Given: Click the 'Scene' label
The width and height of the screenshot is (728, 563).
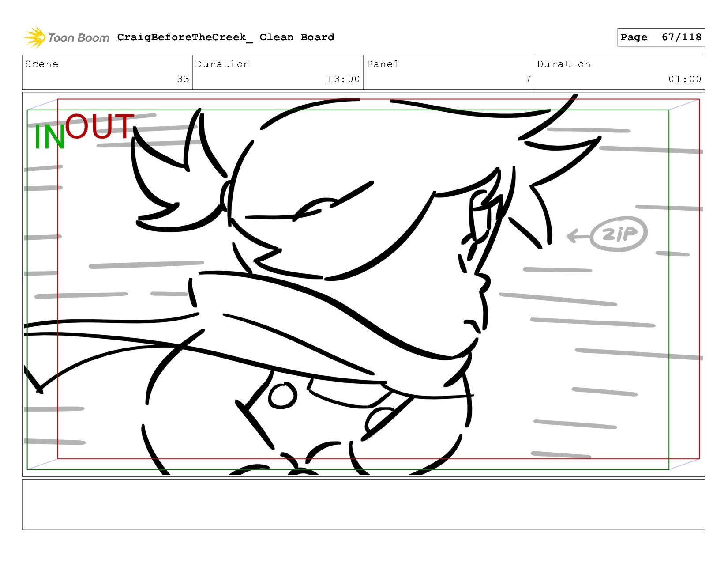Looking at the screenshot, I should 41,64.
